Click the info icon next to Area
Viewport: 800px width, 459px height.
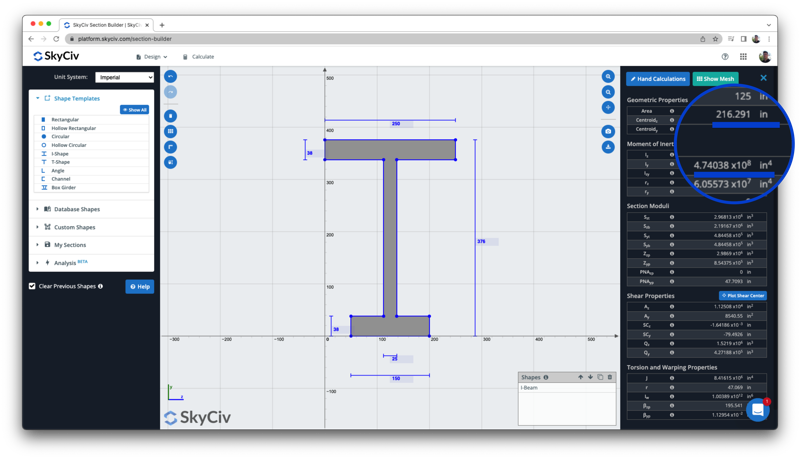pyautogui.click(x=672, y=111)
